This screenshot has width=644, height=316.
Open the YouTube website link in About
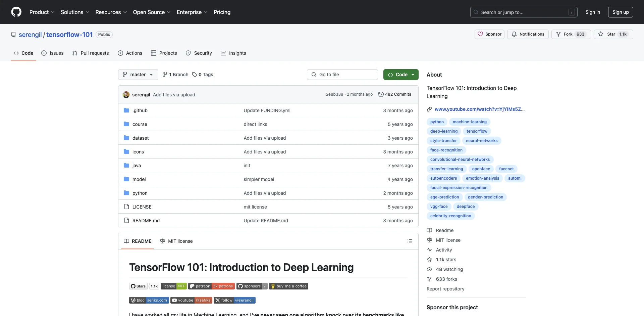click(x=479, y=109)
